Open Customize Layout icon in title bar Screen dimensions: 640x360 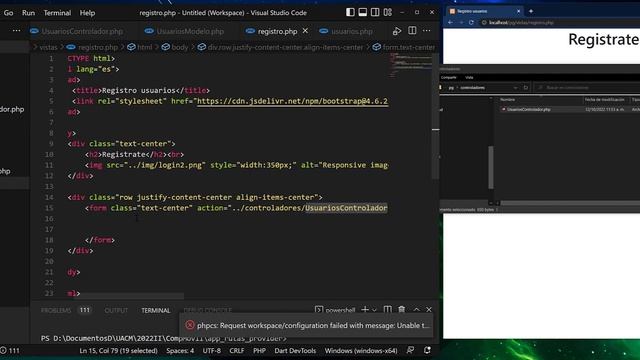point(388,13)
